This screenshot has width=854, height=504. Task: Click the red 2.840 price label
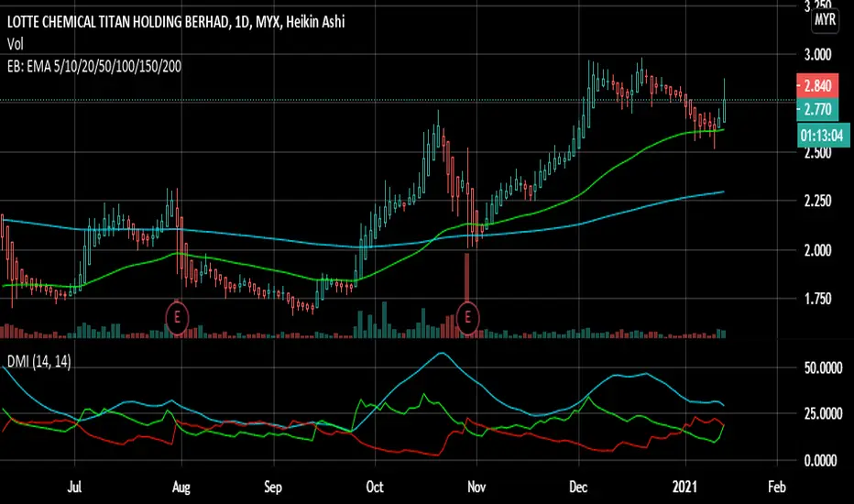pos(817,85)
